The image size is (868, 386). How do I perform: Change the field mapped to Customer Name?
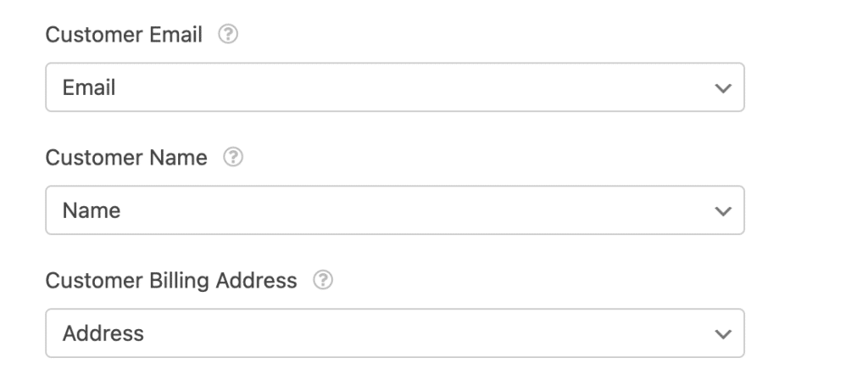tap(394, 210)
